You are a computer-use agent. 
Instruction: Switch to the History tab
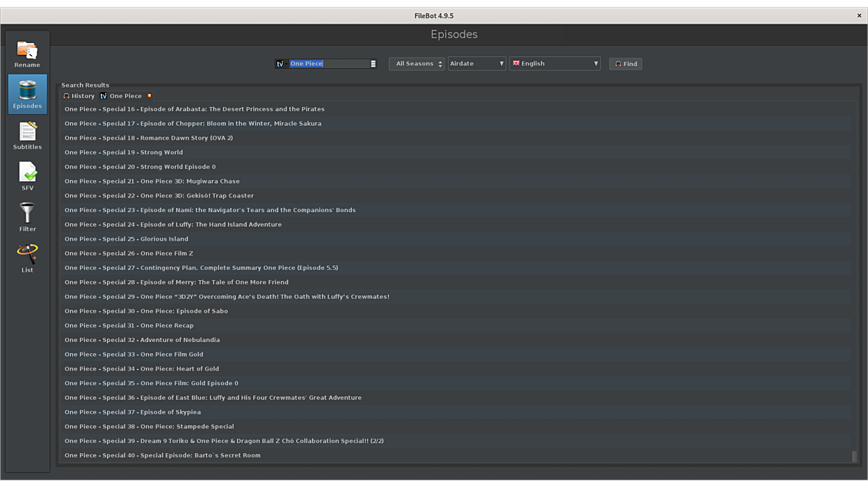79,95
